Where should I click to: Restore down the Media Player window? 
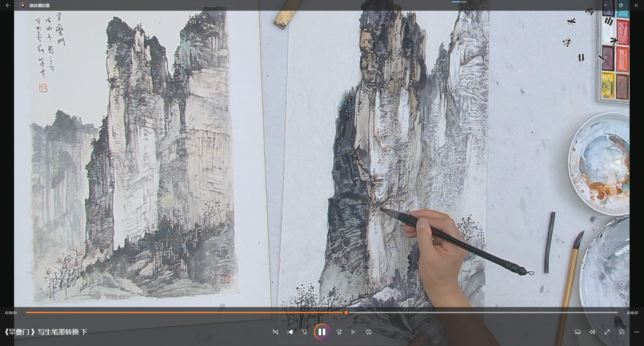[621, 5]
